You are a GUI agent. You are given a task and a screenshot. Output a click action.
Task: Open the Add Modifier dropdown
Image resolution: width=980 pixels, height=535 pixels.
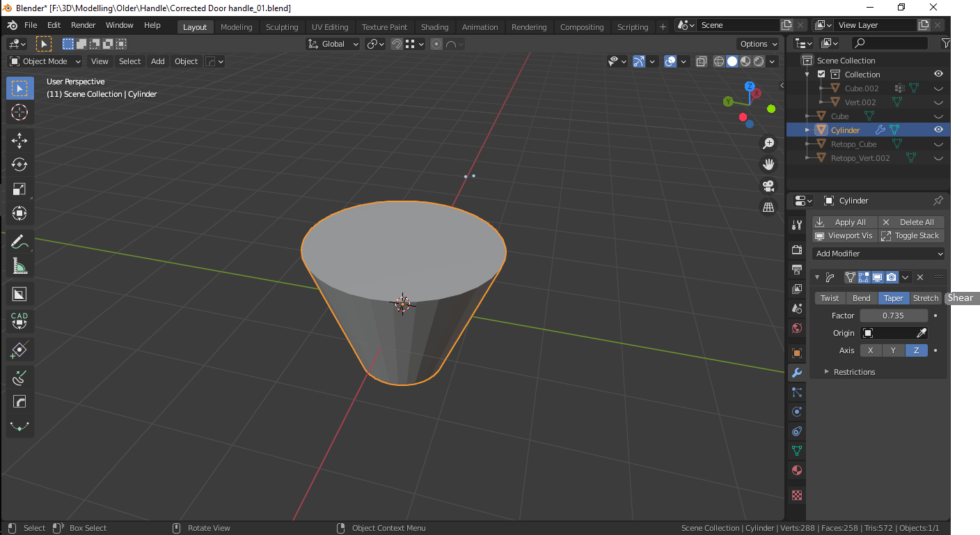click(880, 254)
